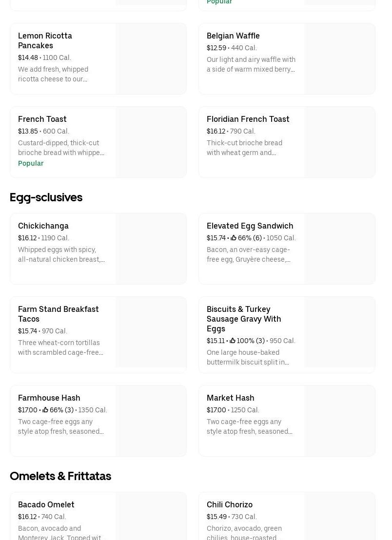Choose the Floridian French Toast item
Screen dimensions: 392x540
pos(248,119)
